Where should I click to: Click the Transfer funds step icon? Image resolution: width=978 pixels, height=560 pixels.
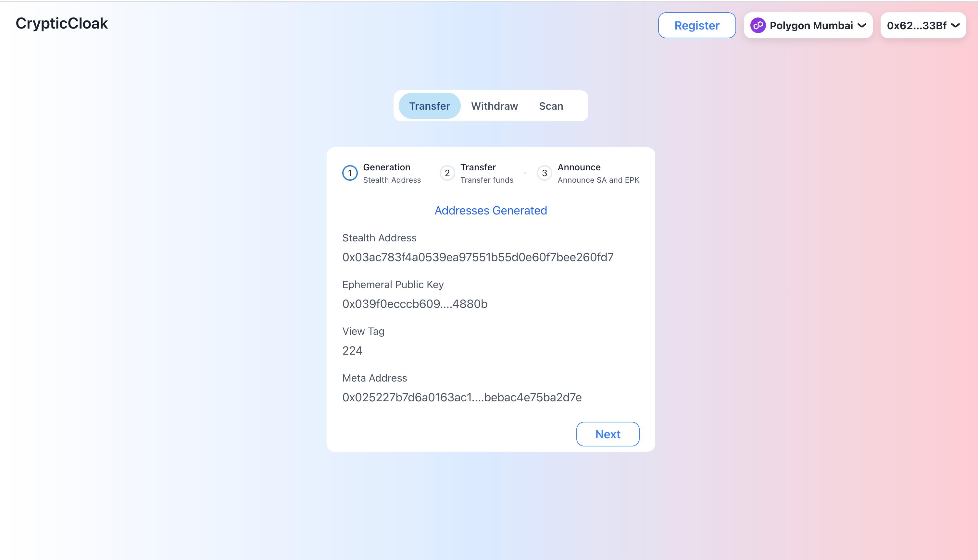[x=447, y=173]
